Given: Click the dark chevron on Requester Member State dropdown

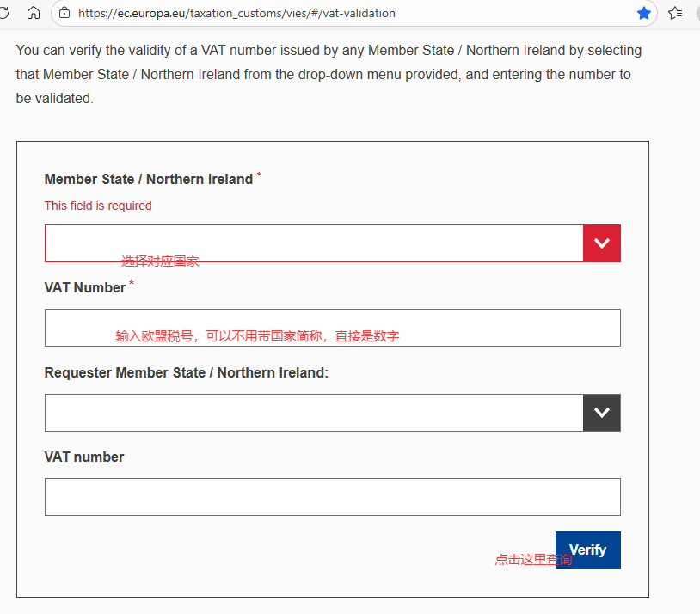Looking at the screenshot, I should point(601,413).
